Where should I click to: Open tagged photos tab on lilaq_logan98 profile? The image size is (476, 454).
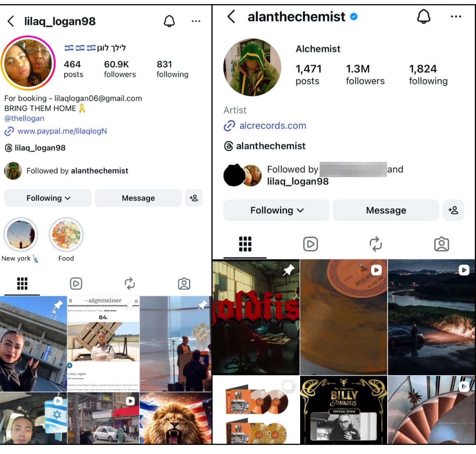184,283
